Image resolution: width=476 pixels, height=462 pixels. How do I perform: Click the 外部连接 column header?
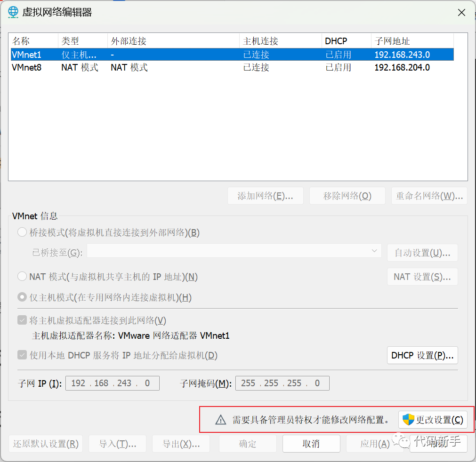pyautogui.click(x=173, y=41)
